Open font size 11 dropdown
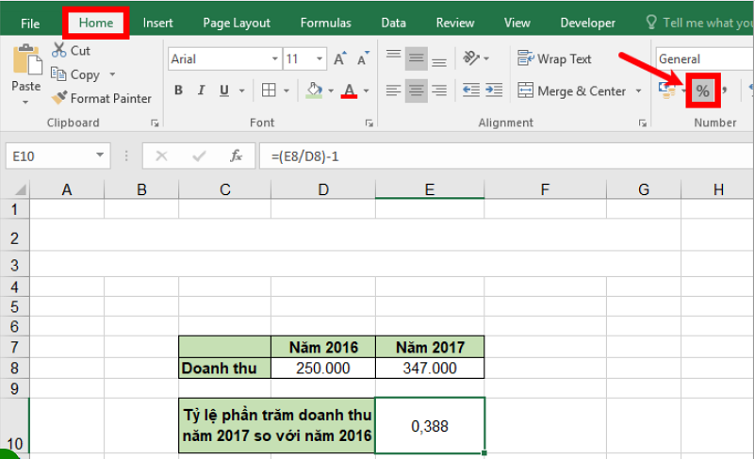The image size is (755, 459). [319, 59]
